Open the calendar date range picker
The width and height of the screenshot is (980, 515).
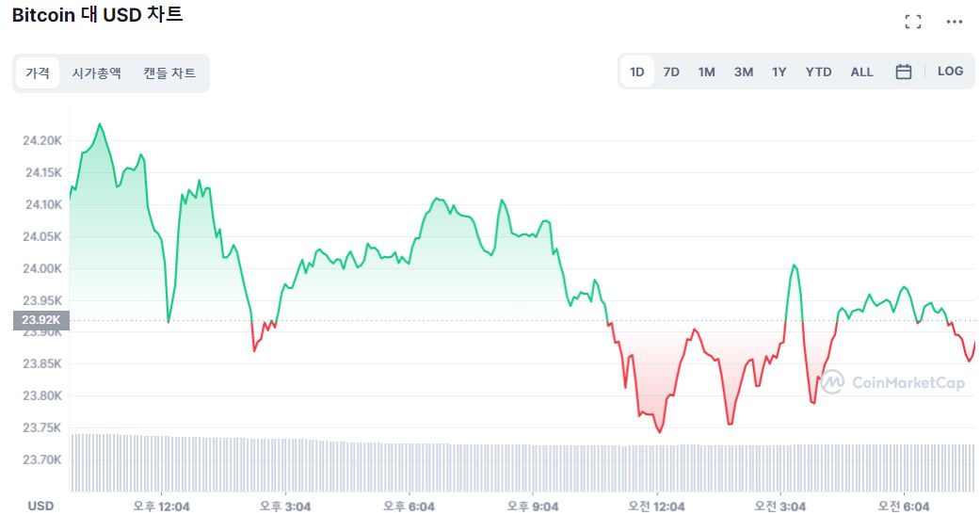tap(904, 72)
